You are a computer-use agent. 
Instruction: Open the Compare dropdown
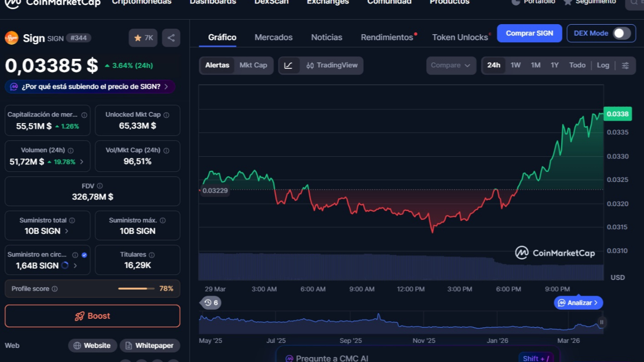click(x=451, y=65)
